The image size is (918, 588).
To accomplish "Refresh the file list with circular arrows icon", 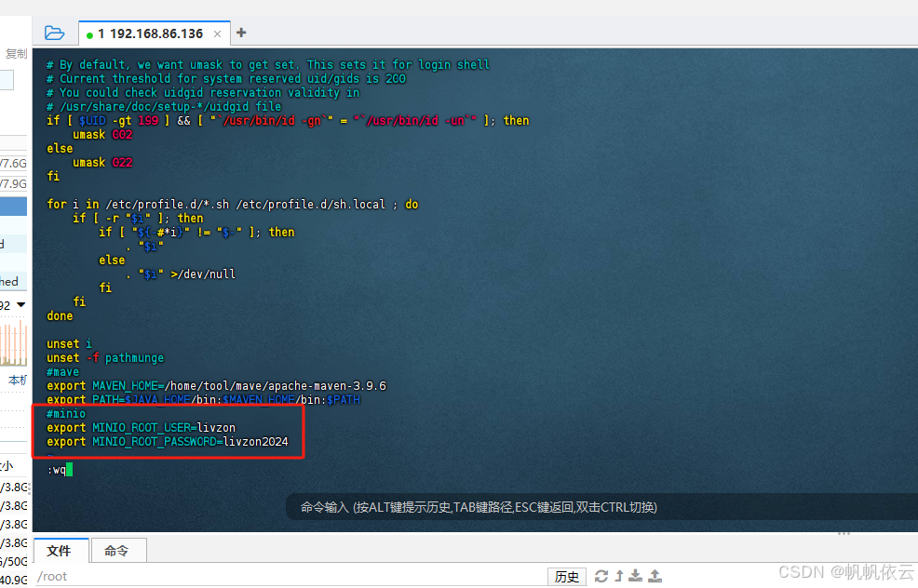I will point(601,576).
